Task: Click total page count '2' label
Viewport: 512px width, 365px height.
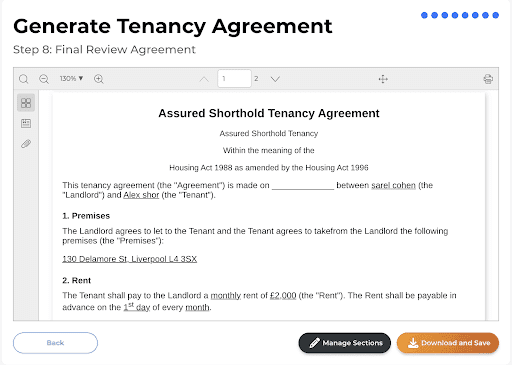Action: 256,79
